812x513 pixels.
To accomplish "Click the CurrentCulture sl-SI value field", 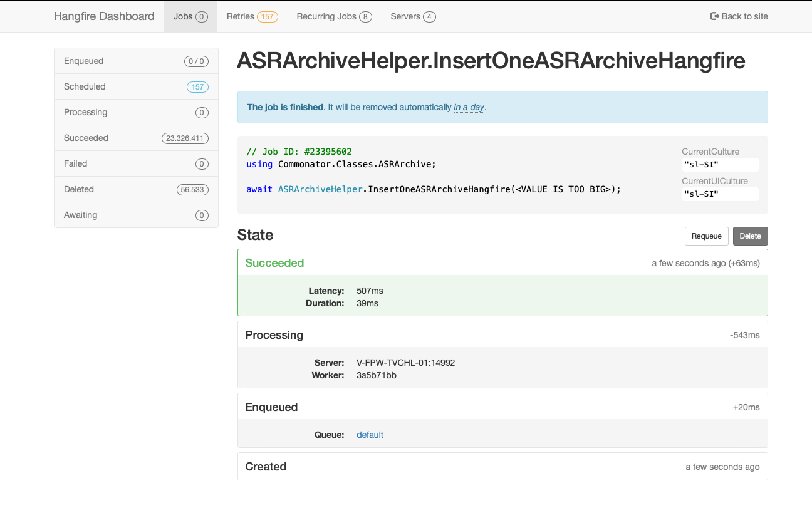I will pos(720,165).
